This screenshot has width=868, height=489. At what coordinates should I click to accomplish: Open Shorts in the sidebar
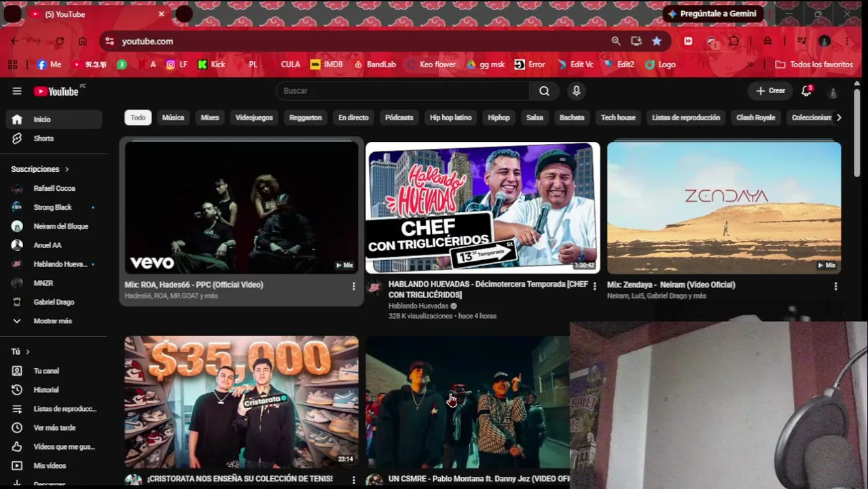[54, 139]
